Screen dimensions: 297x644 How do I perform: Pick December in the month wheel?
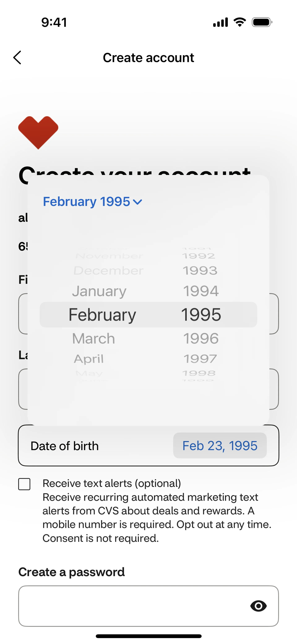click(108, 271)
